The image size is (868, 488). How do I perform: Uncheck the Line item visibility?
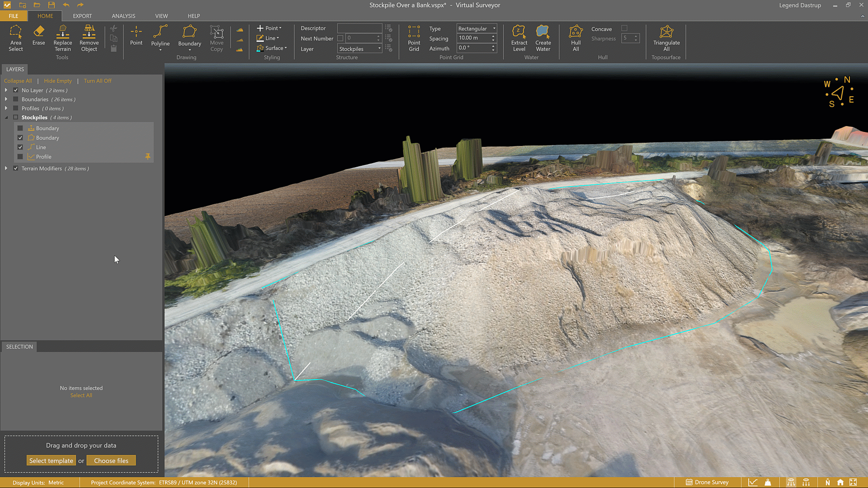coord(20,147)
